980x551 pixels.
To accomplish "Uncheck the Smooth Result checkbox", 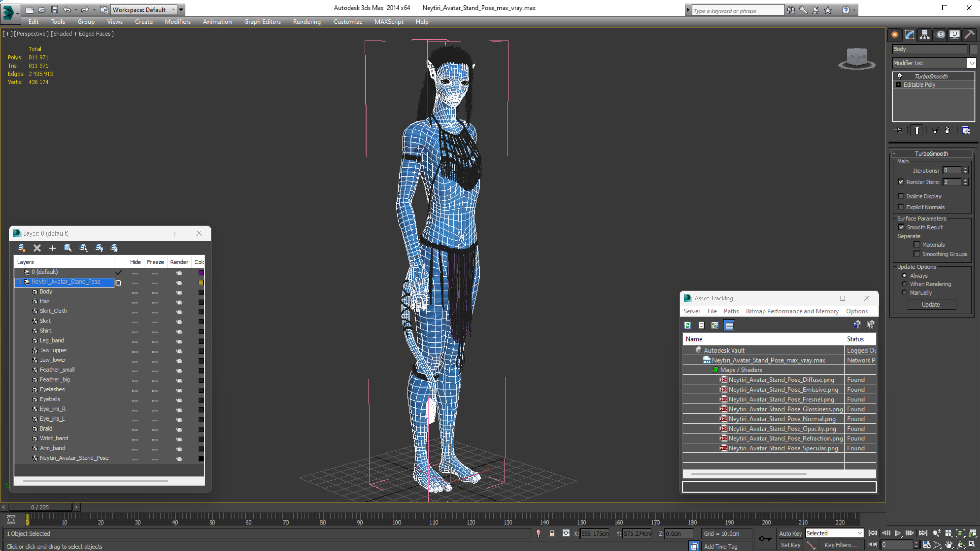I will [901, 227].
